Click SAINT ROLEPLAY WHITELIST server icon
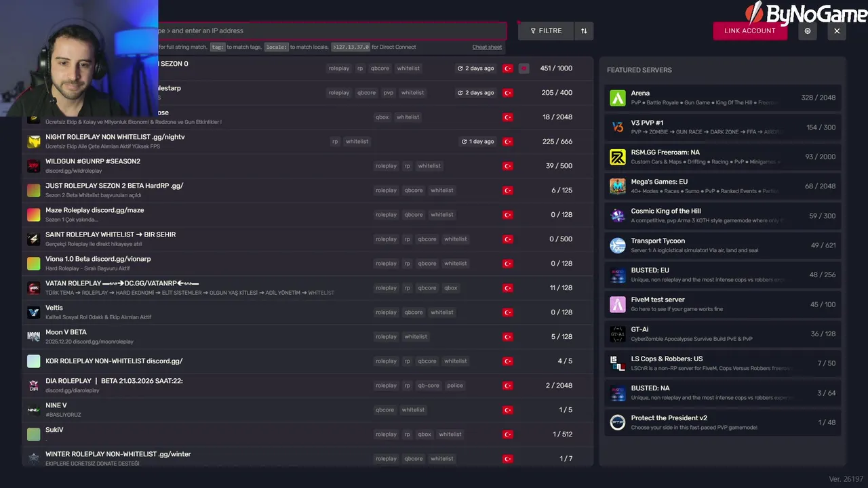 coord(34,239)
